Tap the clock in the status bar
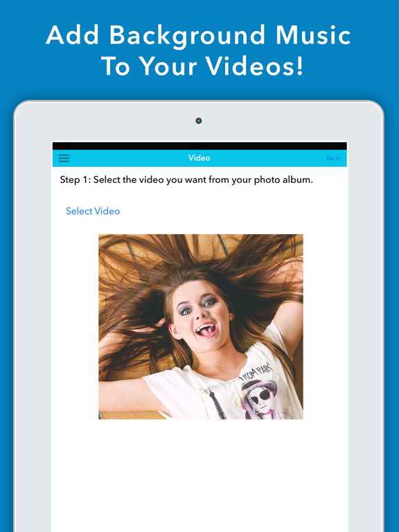The width and height of the screenshot is (399, 532). coord(199,146)
